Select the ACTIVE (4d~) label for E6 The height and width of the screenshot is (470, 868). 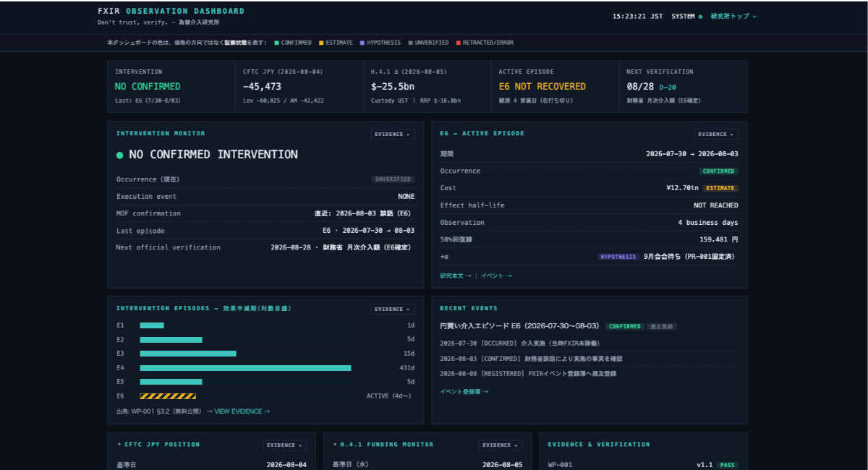coord(391,396)
